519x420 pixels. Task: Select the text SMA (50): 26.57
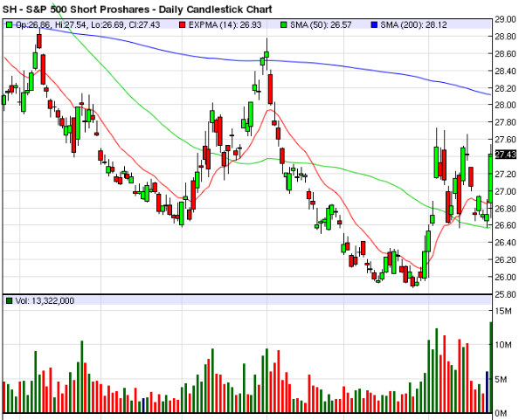(321, 24)
